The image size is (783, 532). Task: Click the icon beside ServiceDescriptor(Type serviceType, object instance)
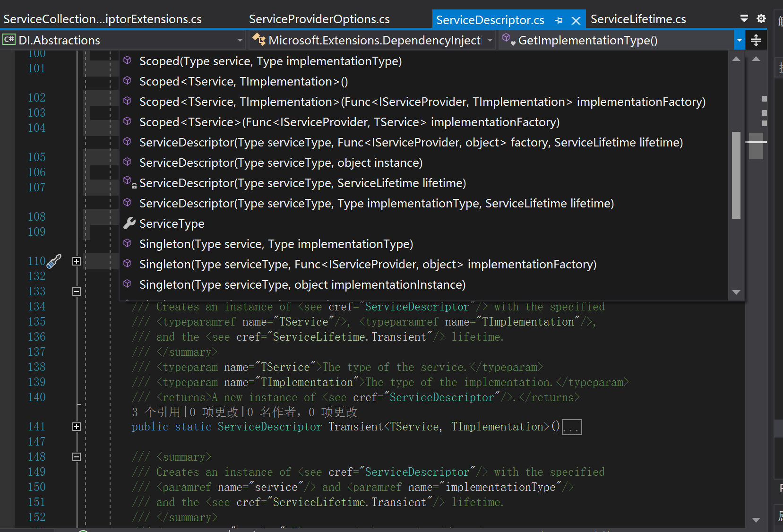pyautogui.click(x=127, y=162)
